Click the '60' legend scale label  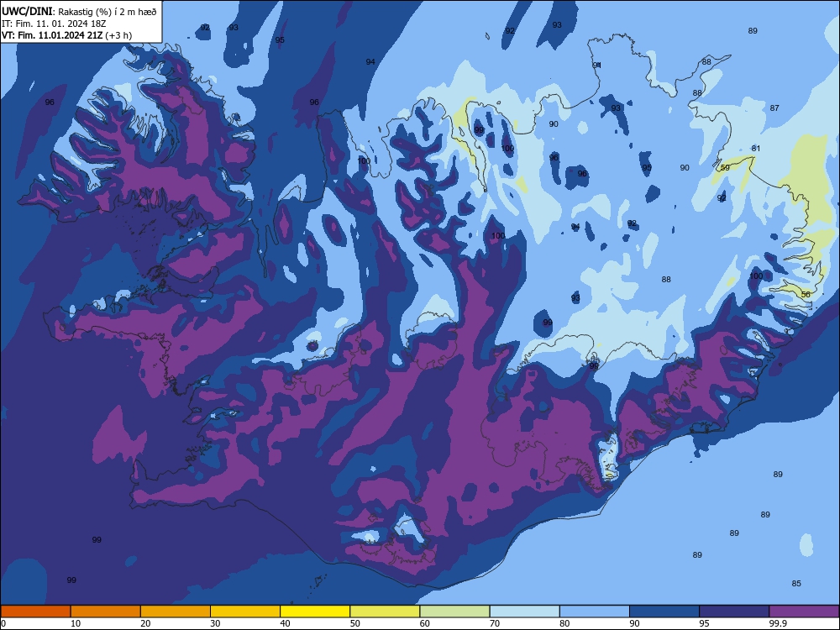pyautogui.click(x=425, y=623)
